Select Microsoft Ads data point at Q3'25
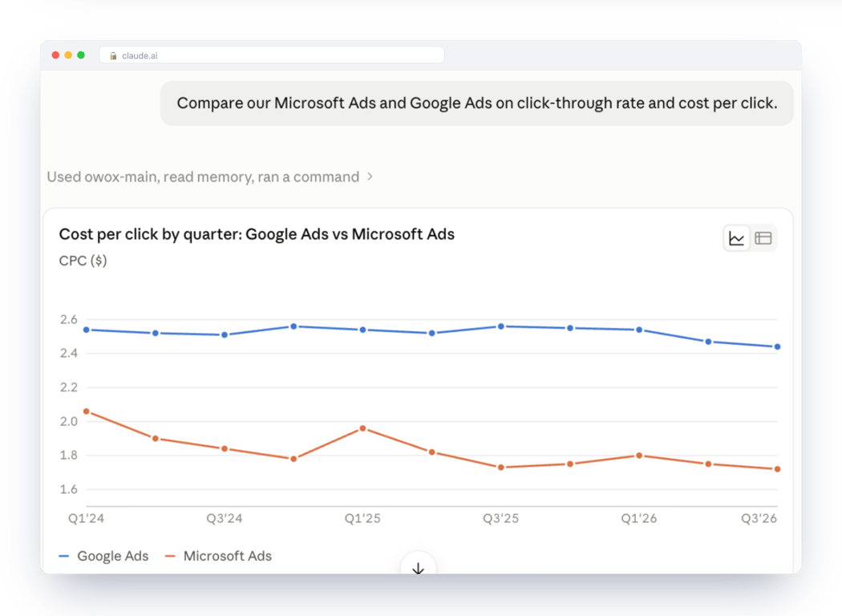The image size is (842, 616). [501, 468]
